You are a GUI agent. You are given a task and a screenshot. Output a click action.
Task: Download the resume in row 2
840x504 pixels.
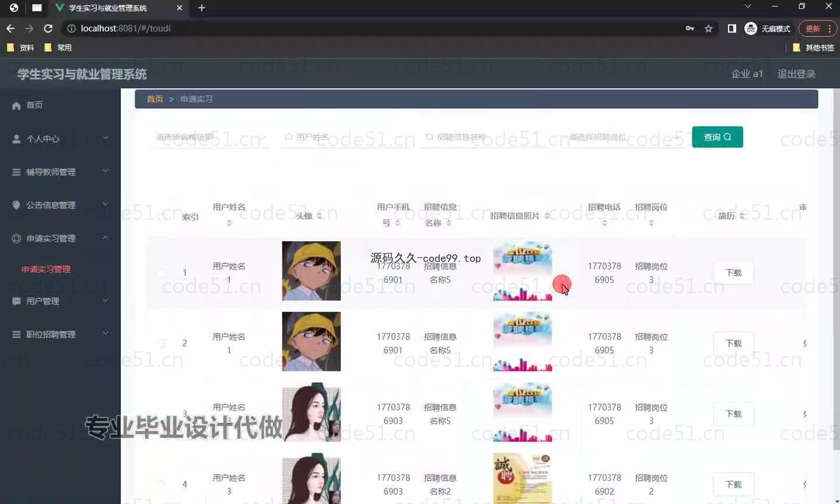[734, 344]
